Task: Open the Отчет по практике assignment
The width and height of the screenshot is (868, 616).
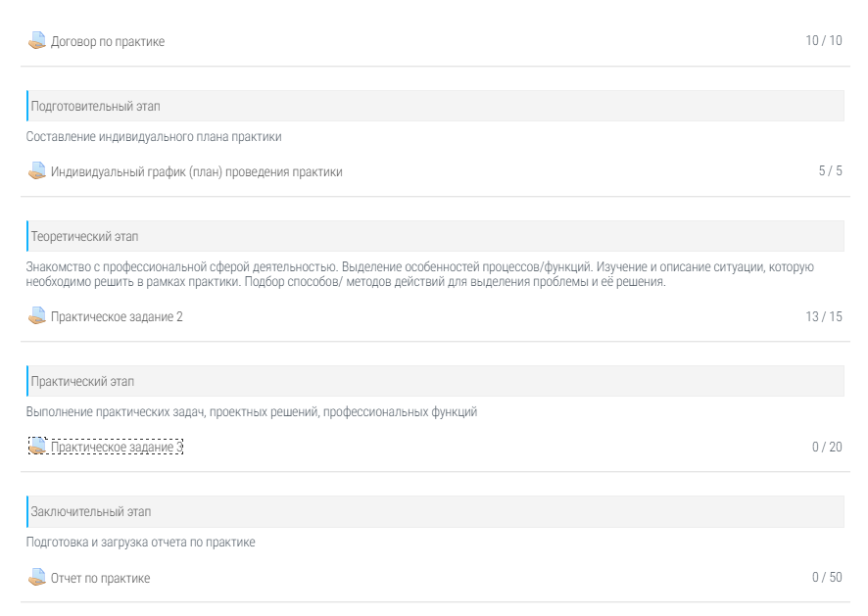Action: coord(100,578)
